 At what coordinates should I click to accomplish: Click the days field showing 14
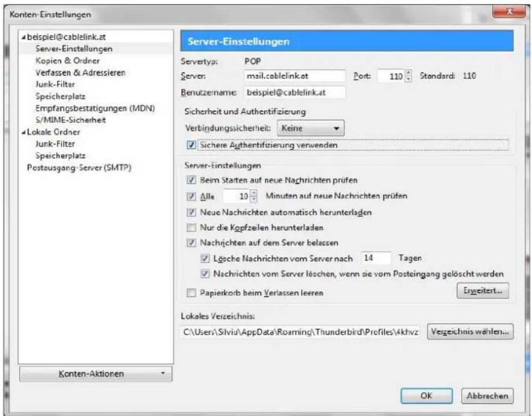pos(376,258)
